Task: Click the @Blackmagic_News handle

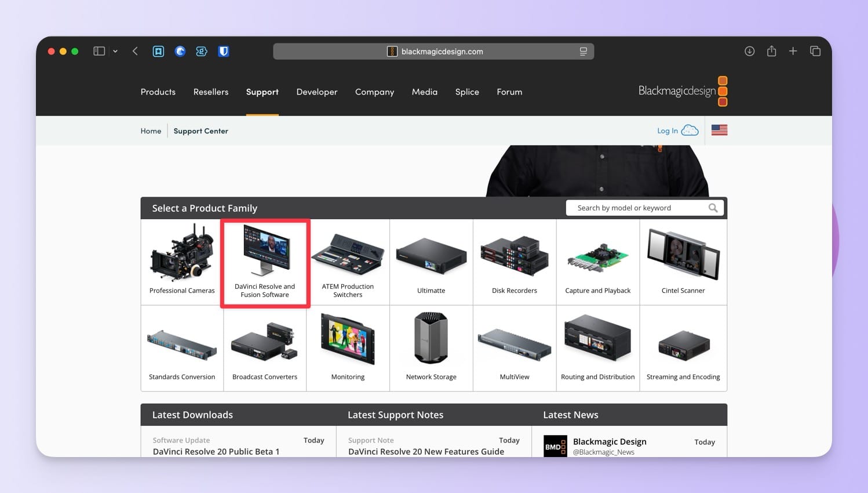Action: click(x=603, y=452)
